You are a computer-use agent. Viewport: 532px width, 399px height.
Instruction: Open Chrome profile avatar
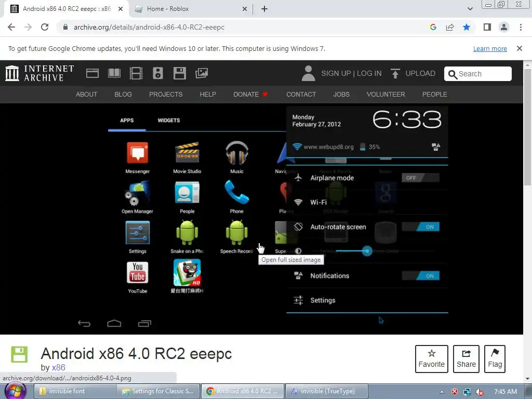[x=504, y=27]
